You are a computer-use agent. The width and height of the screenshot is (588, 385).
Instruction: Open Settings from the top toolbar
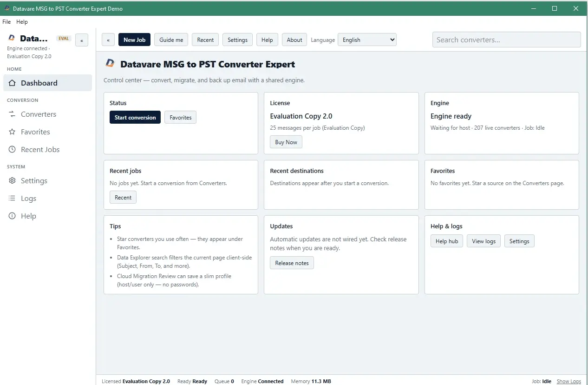pos(237,40)
